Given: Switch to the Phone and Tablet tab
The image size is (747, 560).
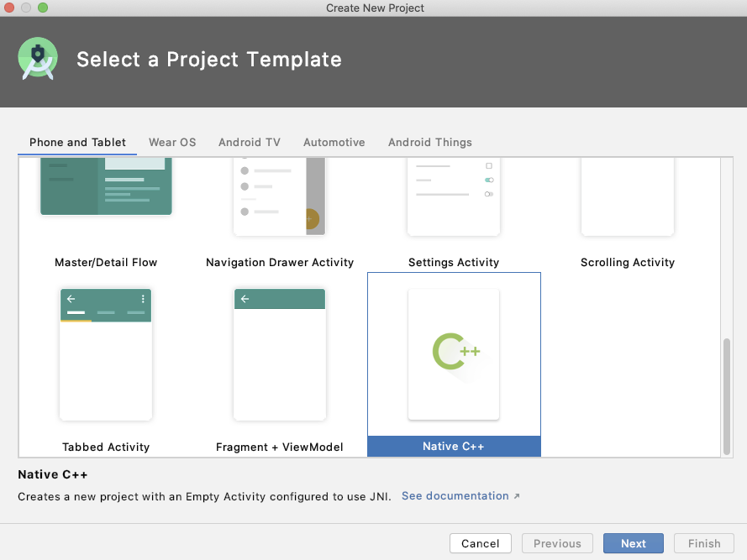Looking at the screenshot, I should 77,143.
